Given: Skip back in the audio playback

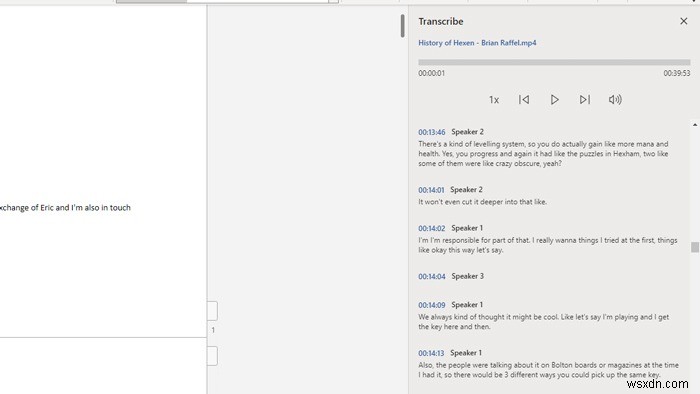Looking at the screenshot, I should click(x=524, y=100).
